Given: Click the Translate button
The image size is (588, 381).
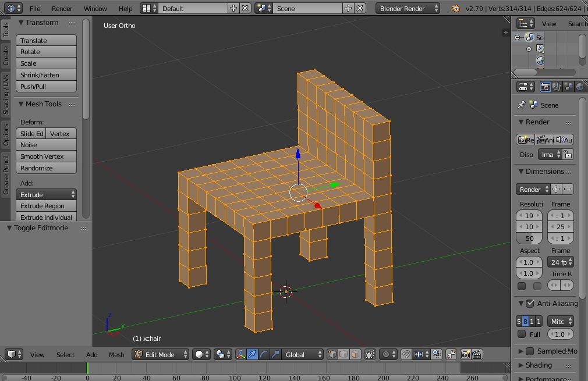Looking at the screenshot, I should tap(46, 41).
